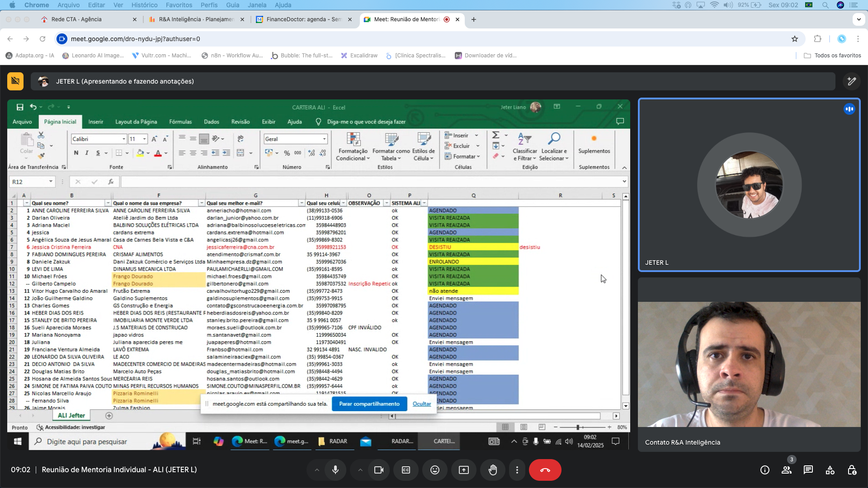Open the chat with everyone panel
Screen dimensions: 868x488
point(808,470)
